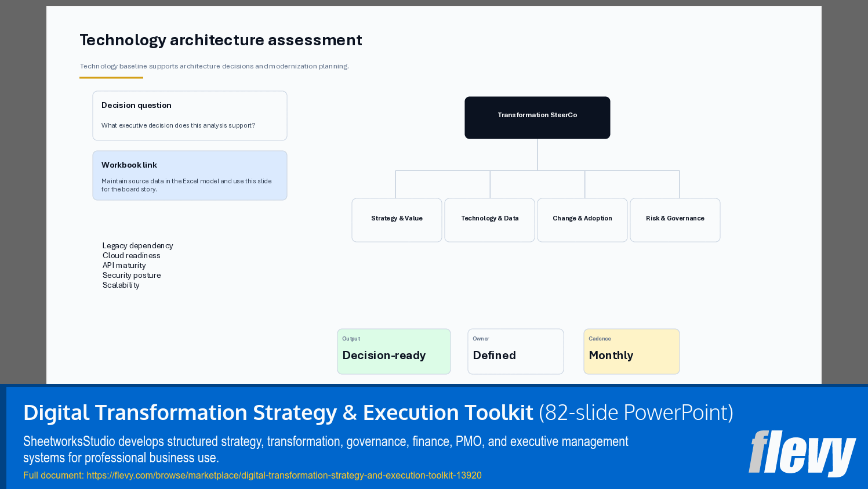Select 'API maturity' list item
868x489 pixels.
(124, 266)
